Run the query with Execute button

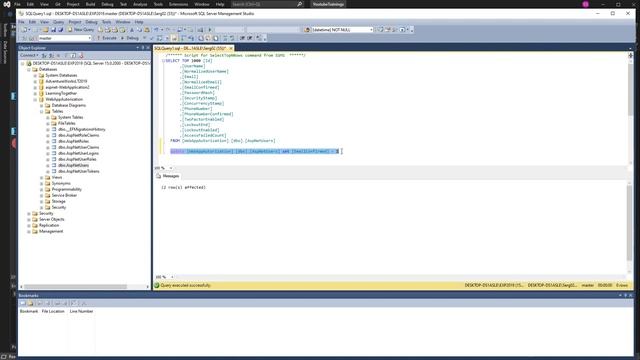107,38
